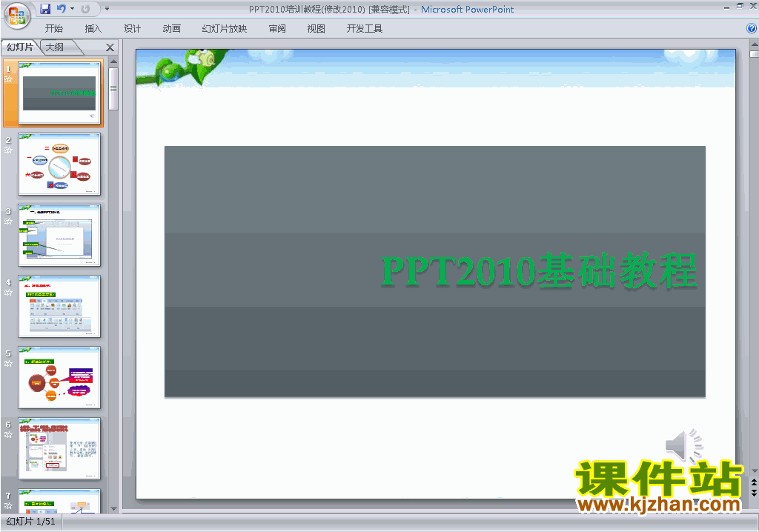This screenshot has width=759, height=532.
Task: Open the 开发工具 ribbon tab
Action: click(365, 29)
